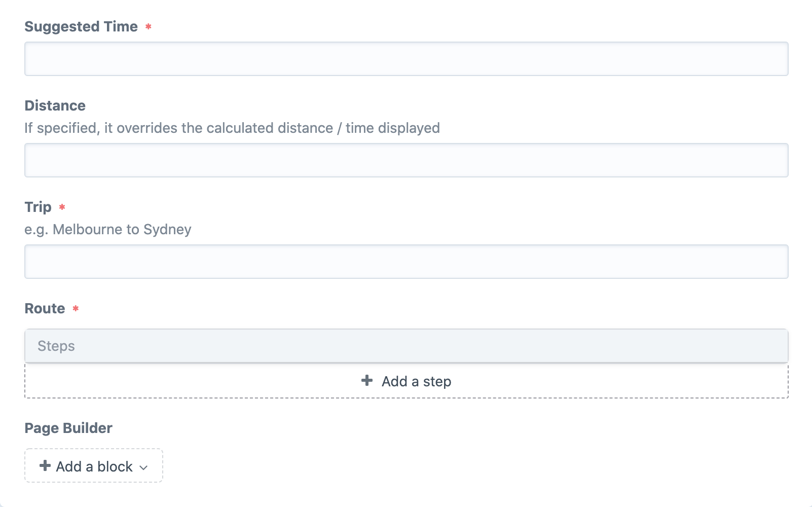Click the red asterisk beside the Trip label

[62, 207]
